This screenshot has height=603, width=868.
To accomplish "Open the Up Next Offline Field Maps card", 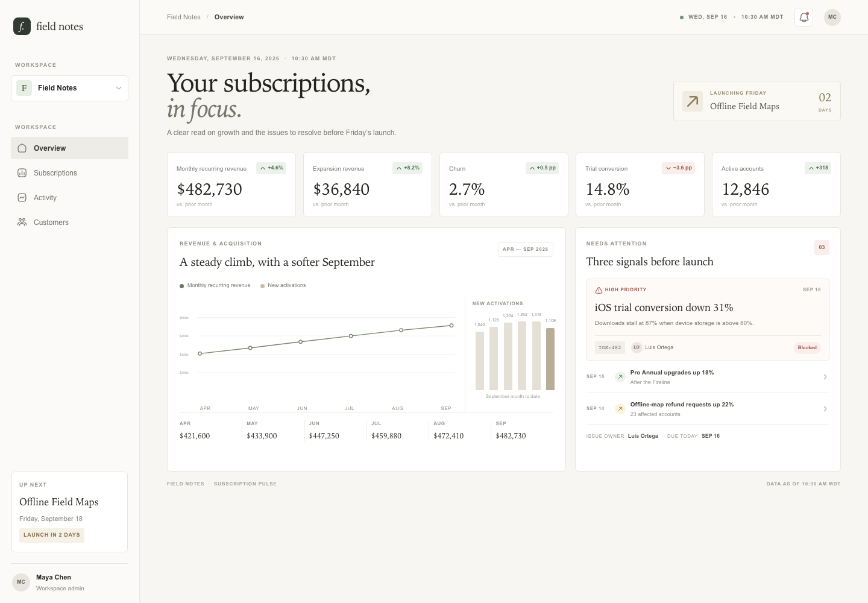I will 69,512.
